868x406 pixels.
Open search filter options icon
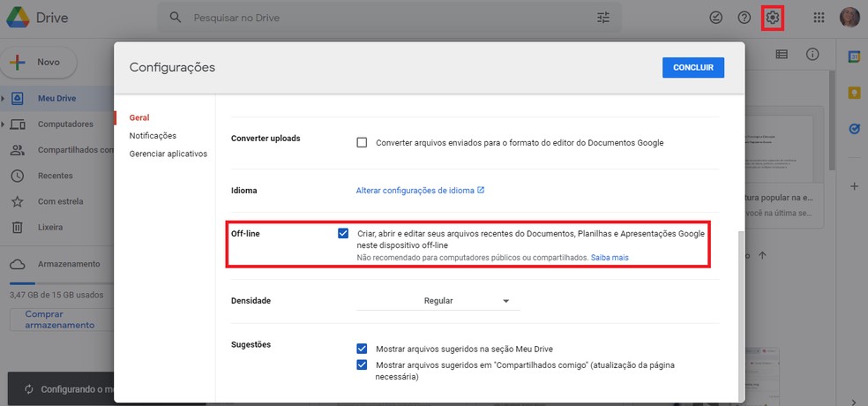click(602, 18)
